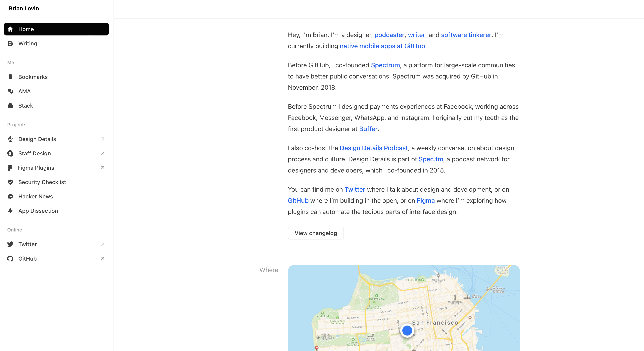The image size is (644, 351).
Task: Open Hacker News from the sidebar
Action: [35, 197]
